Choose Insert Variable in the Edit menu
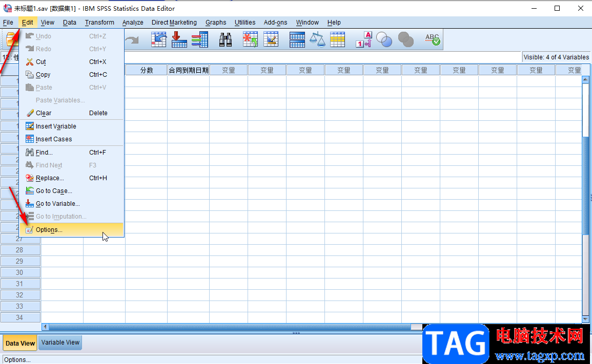 coord(71,126)
